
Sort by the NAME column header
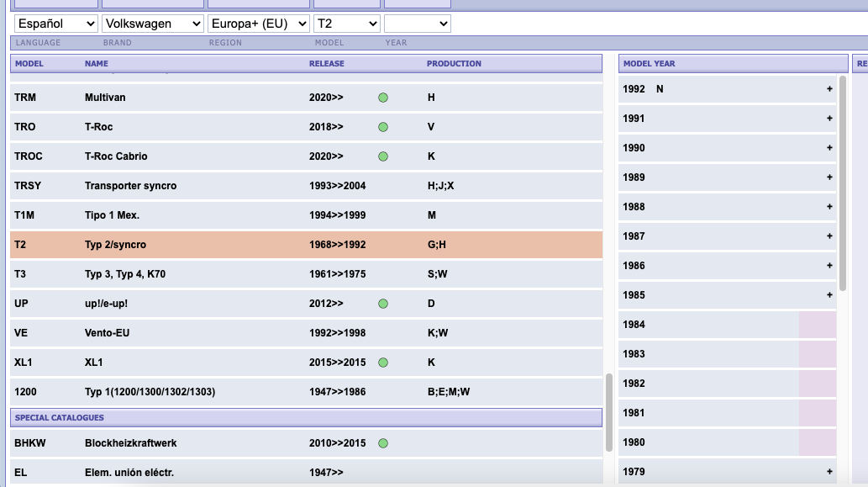coord(97,64)
